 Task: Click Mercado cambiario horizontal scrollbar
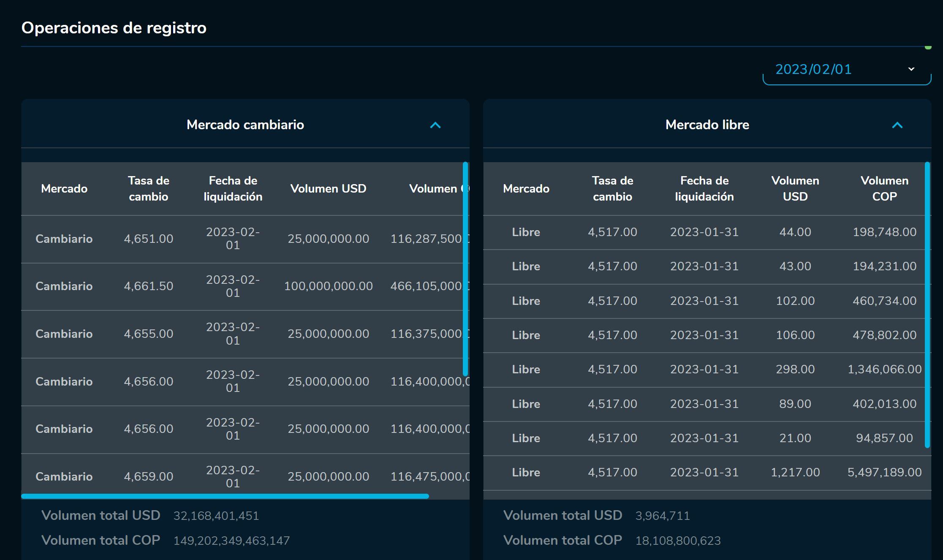coord(225,496)
